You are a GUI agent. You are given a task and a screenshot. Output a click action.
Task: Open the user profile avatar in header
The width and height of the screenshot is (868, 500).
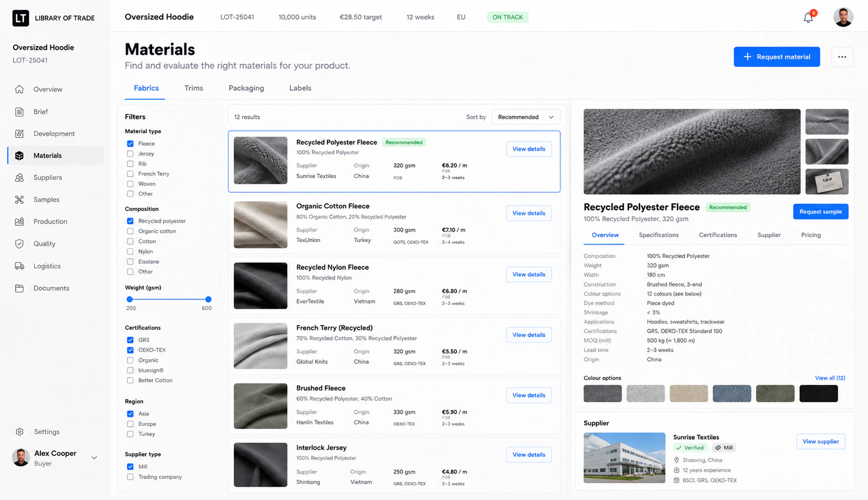[843, 17]
